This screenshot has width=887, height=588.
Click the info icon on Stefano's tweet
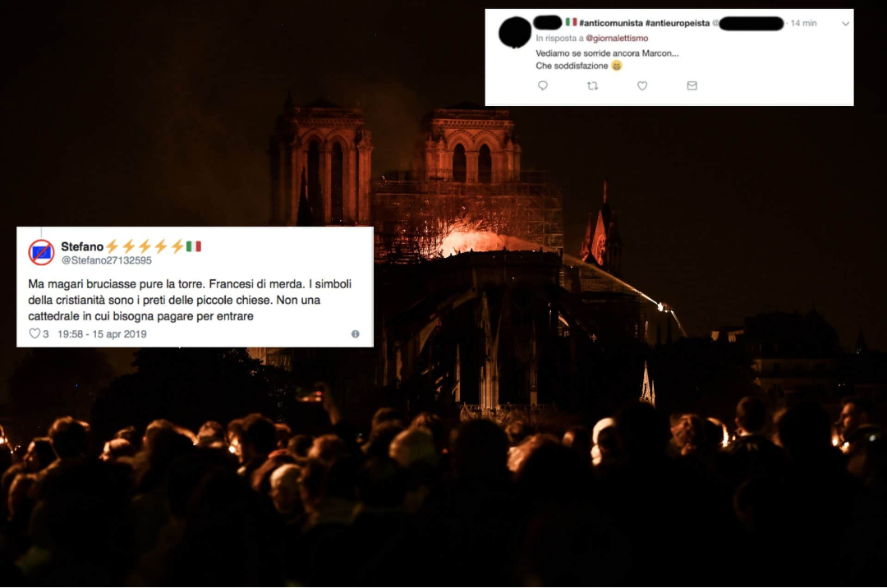[356, 333]
